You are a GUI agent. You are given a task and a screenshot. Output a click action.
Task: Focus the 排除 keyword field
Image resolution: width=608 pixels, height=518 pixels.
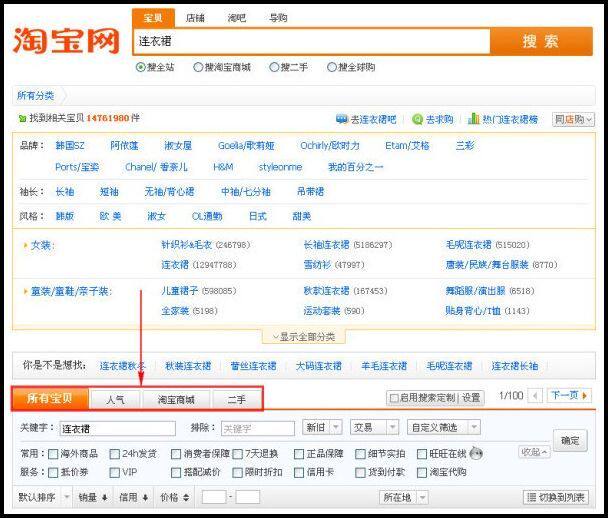[x=258, y=429]
